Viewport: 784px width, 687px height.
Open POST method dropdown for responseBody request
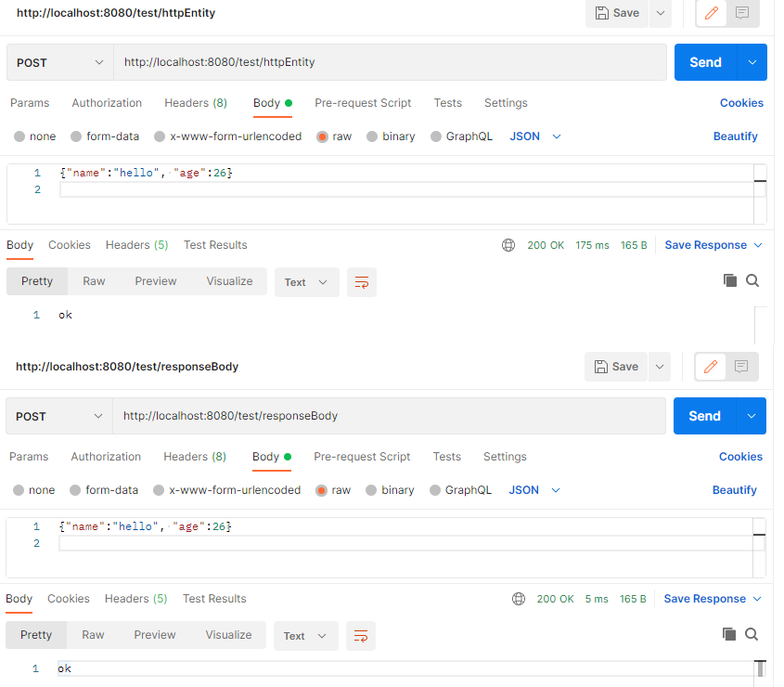[x=59, y=416]
